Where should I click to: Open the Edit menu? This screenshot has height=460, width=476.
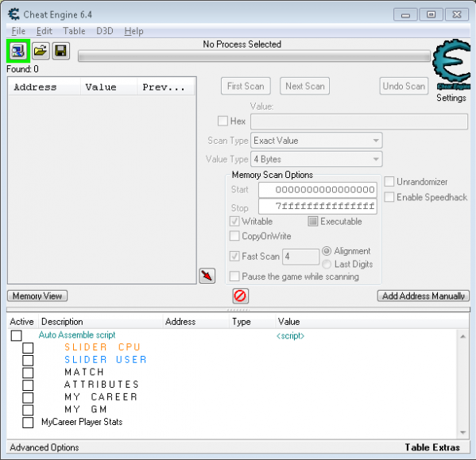(x=44, y=31)
